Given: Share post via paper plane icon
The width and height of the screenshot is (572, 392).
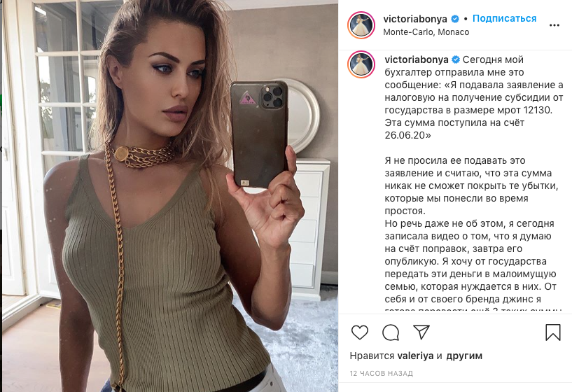Looking at the screenshot, I should (421, 332).
